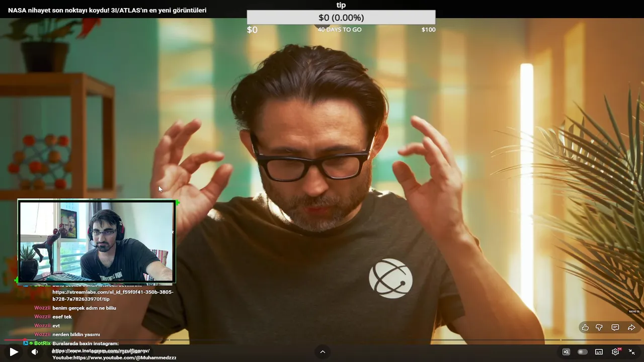Dislike the video with thumbs down
Screen dimensions: 644x362
[599, 327]
